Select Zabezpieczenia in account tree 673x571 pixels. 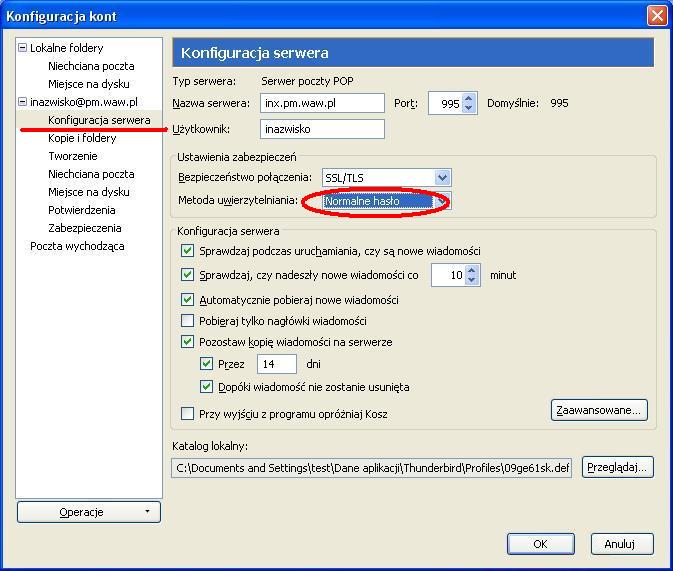pos(85,228)
